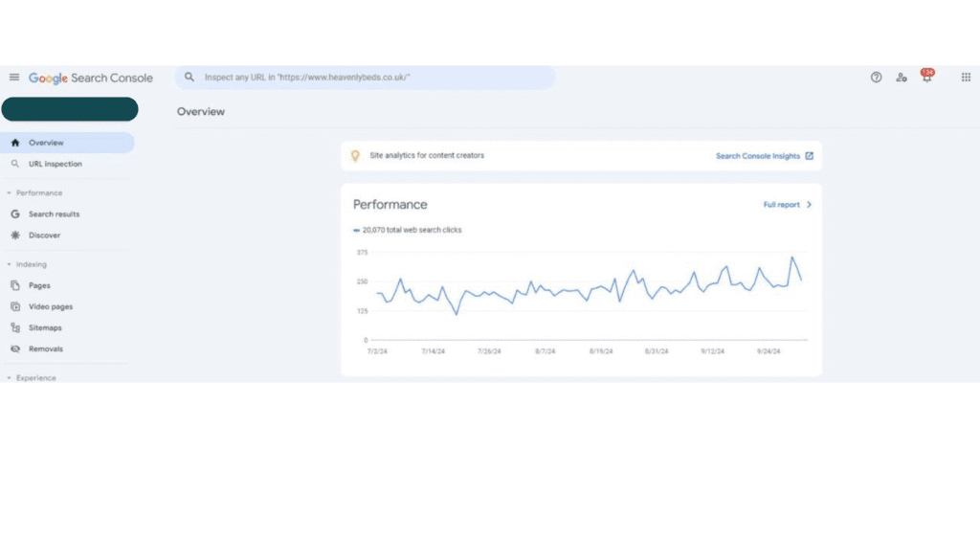Click the Help question mark icon
Viewport: 980px width, 539px height.
pos(876,78)
